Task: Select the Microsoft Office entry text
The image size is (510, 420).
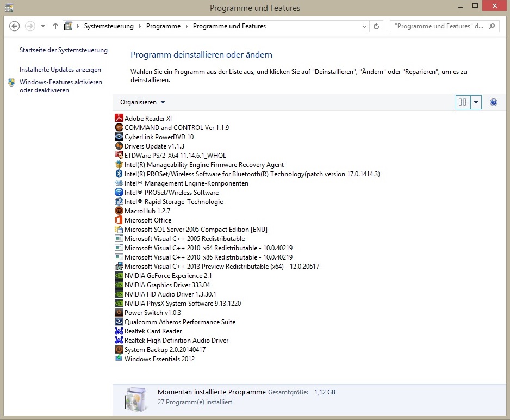Action: 148,220
